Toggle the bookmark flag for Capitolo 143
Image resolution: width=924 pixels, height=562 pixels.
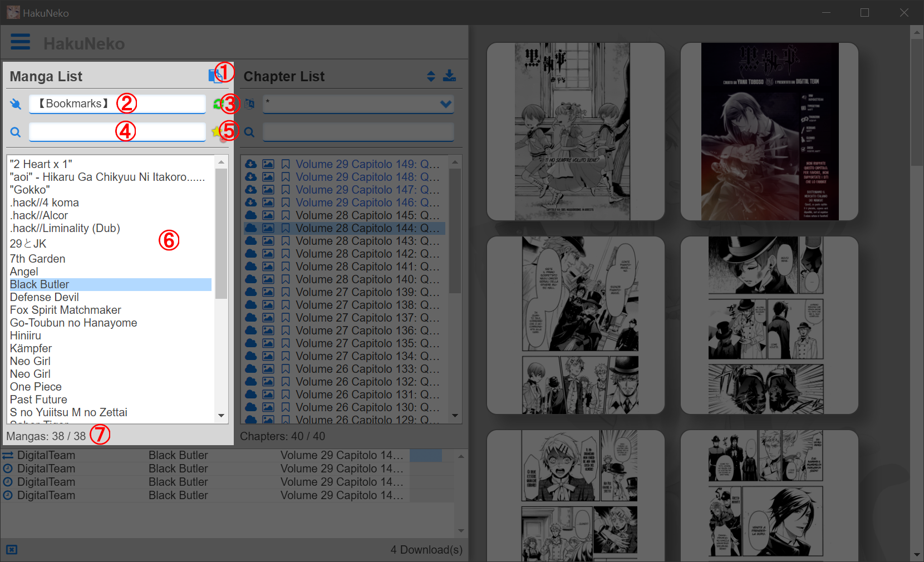[286, 241]
